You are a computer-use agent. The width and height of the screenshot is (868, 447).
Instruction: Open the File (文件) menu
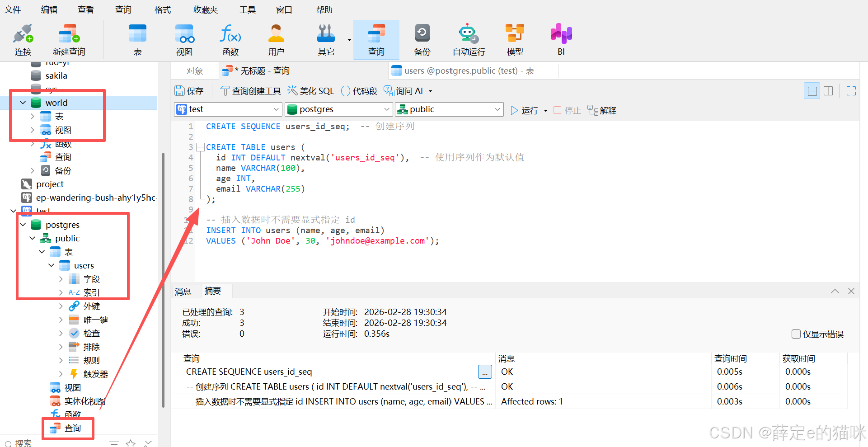(x=13, y=9)
